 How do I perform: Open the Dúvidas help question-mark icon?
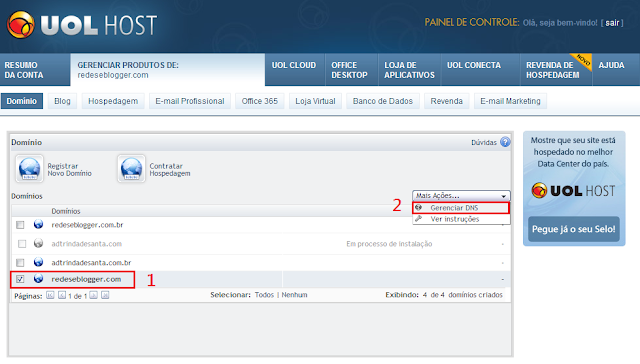tap(505, 142)
